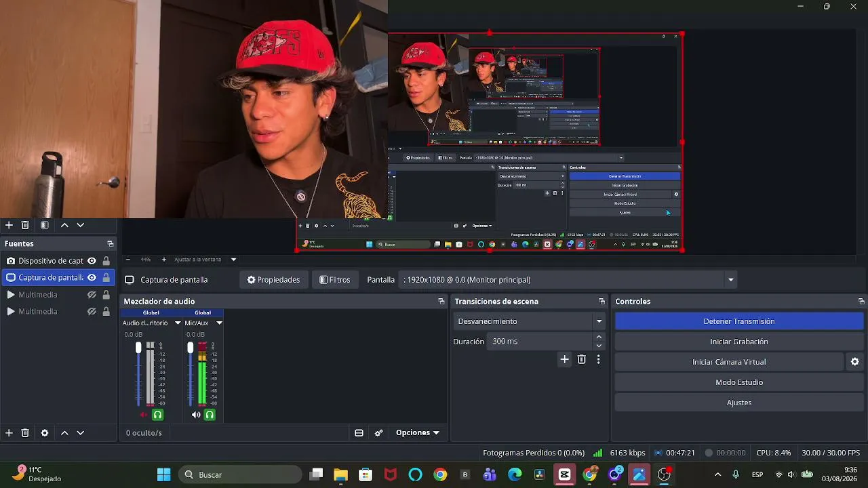This screenshot has height=488, width=868.
Task: Open source properties gear below the Fuentes list
Action: (x=45, y=432)
